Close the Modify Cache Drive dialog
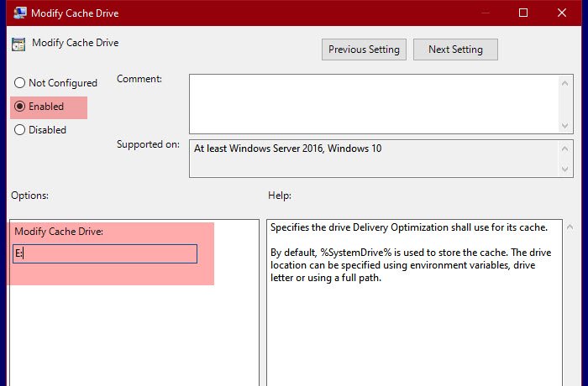The width and height of the screenshot is (588, 386). 562,13
